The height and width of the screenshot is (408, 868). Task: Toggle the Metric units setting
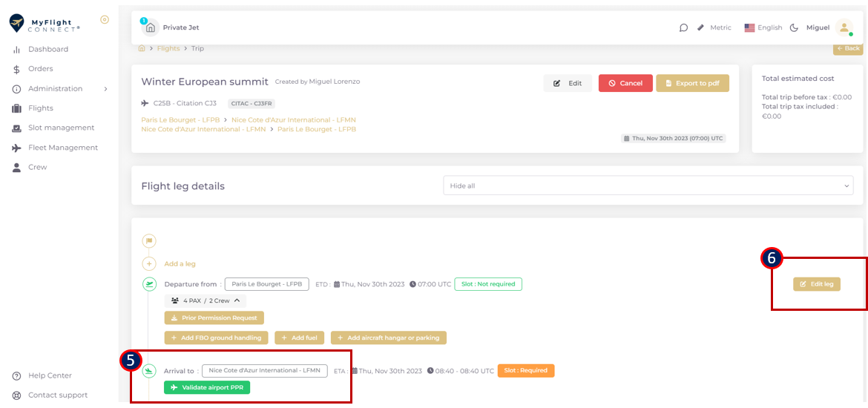(x=714, y=27)
